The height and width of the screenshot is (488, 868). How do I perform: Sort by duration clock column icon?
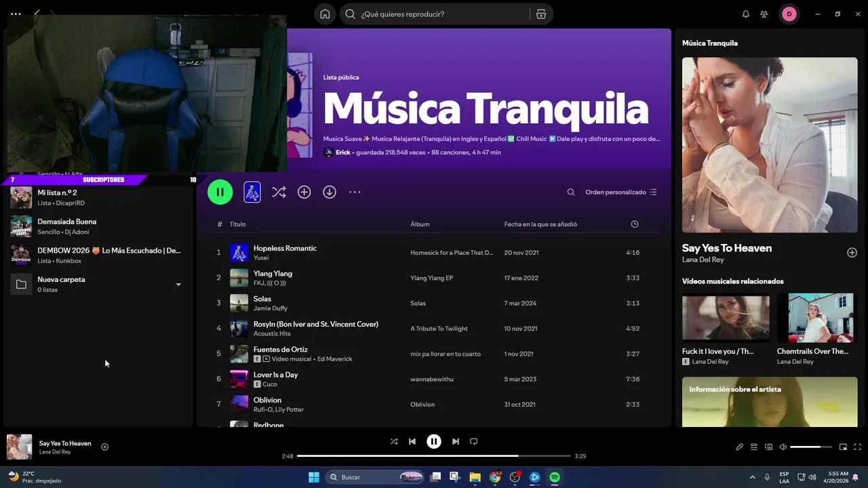coord(635,224)
